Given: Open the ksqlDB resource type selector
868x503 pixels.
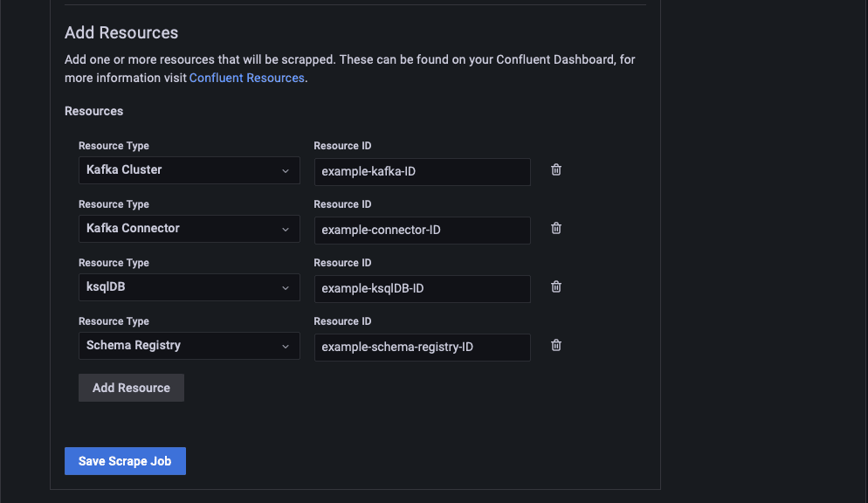Looking at the screenshot, I should [189, 288].
